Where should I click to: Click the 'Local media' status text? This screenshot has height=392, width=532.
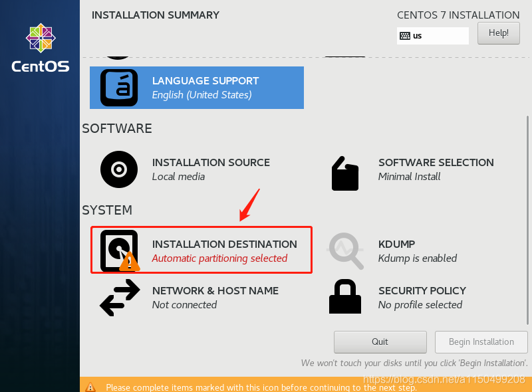click(x=178, y=177)
